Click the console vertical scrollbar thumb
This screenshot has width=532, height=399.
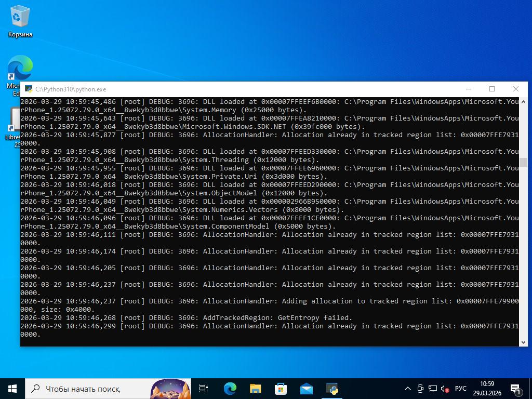[x=523, y=163]
